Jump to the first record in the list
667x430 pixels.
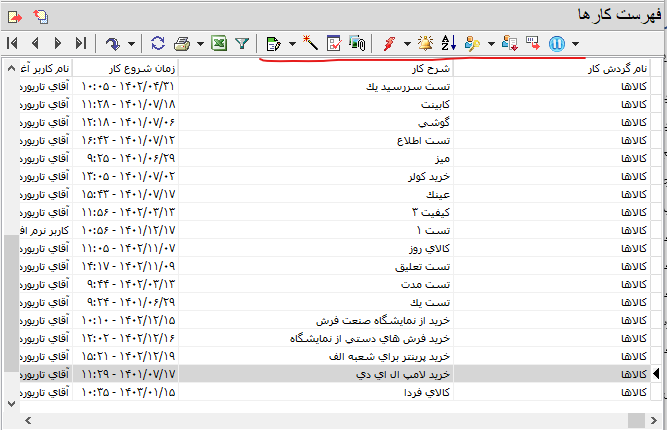coord(13,43)
